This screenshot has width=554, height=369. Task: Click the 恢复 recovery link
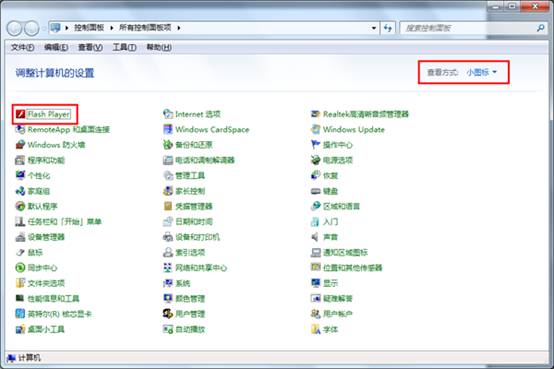(x=330, y=175)
